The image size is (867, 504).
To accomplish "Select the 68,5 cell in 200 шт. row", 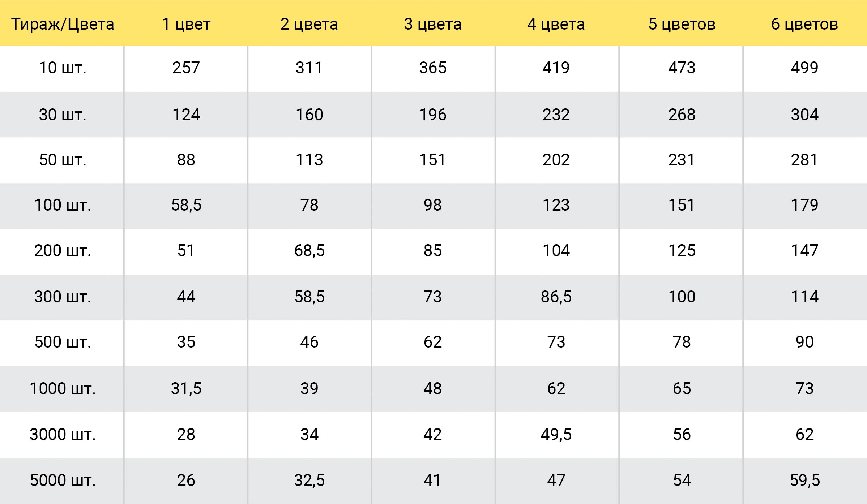I will point(309,250).
